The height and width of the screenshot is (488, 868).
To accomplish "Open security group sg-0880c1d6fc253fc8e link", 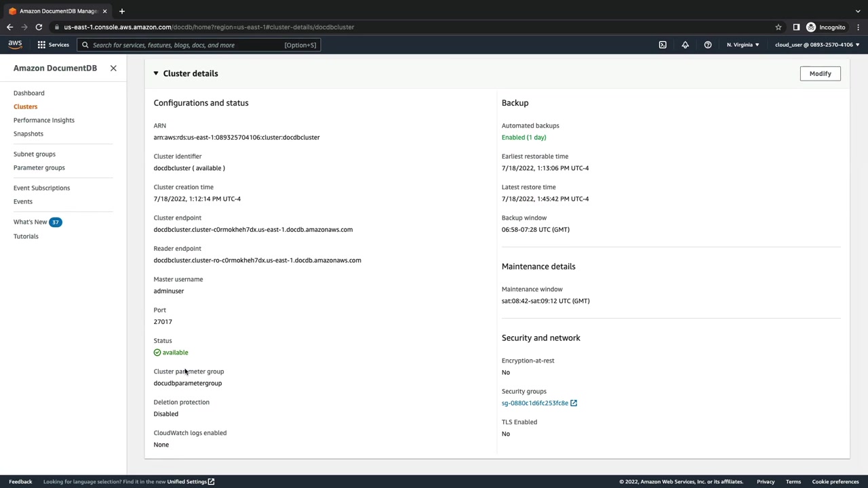I will tap(535, 403).
